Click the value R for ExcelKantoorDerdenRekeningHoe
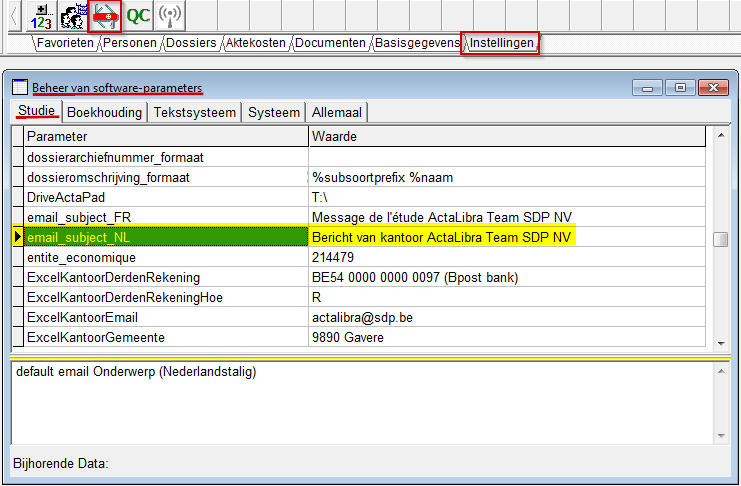The width and height of the screenshot is (741, 486). pyautogui.click(x=507, y=297)
